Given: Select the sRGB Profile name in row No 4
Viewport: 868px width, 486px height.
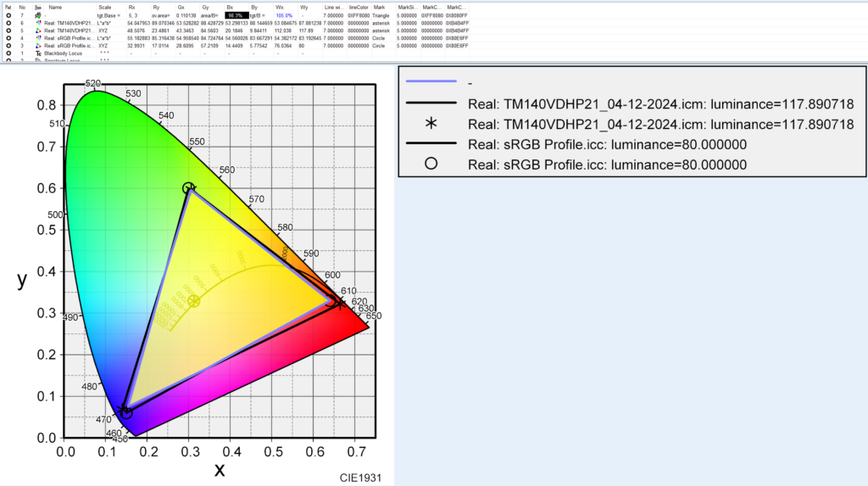Looking at the screenshot, I should coord(70,38).
